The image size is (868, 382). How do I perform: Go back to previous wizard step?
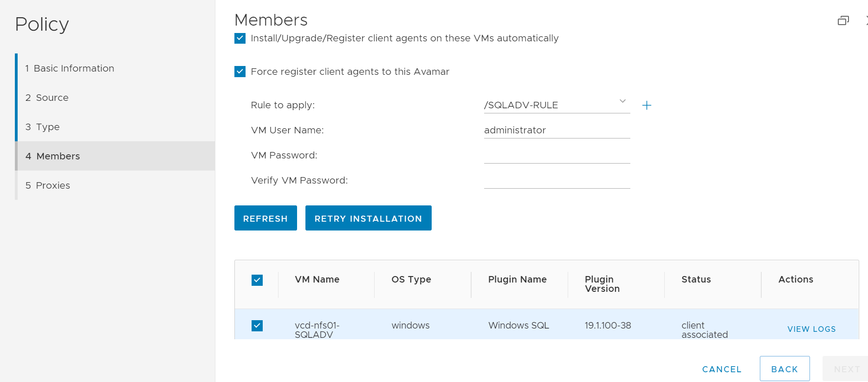(x=784, y=369)
